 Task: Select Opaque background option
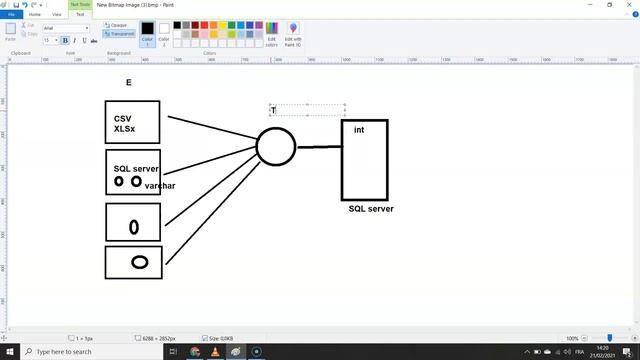116,25
